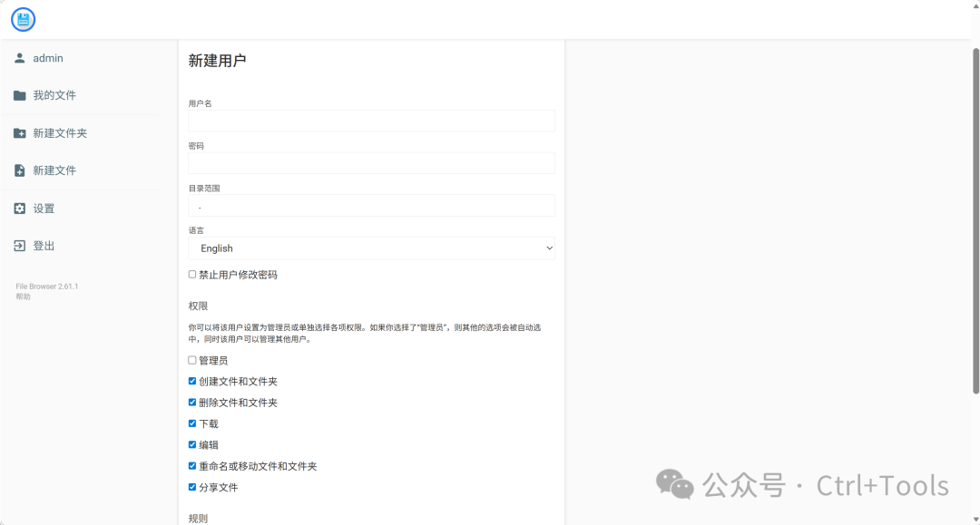
Task: Click the 新建文件 file-plus icon
Action: (20, 170)
